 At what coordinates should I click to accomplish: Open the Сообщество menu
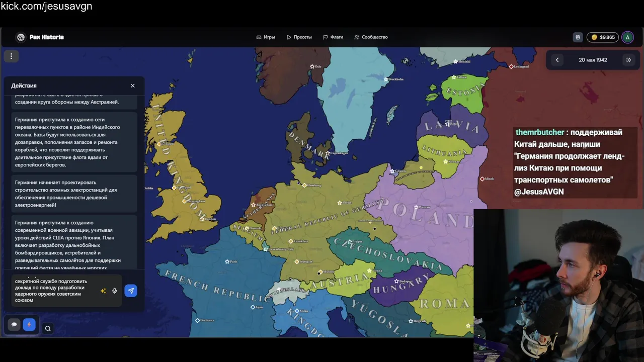point(371,37)
